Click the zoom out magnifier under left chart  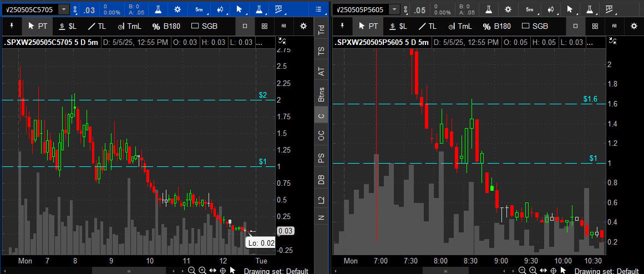pos(192,270)
